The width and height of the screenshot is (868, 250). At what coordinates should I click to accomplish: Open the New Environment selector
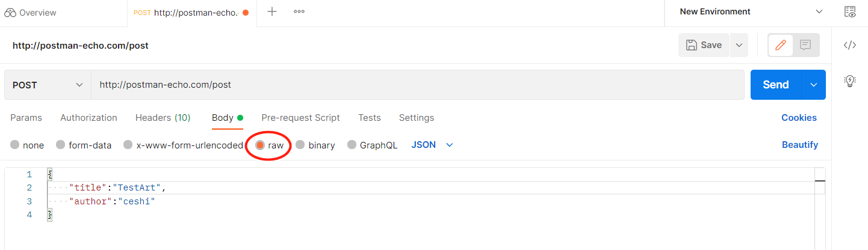pos(751,11)
